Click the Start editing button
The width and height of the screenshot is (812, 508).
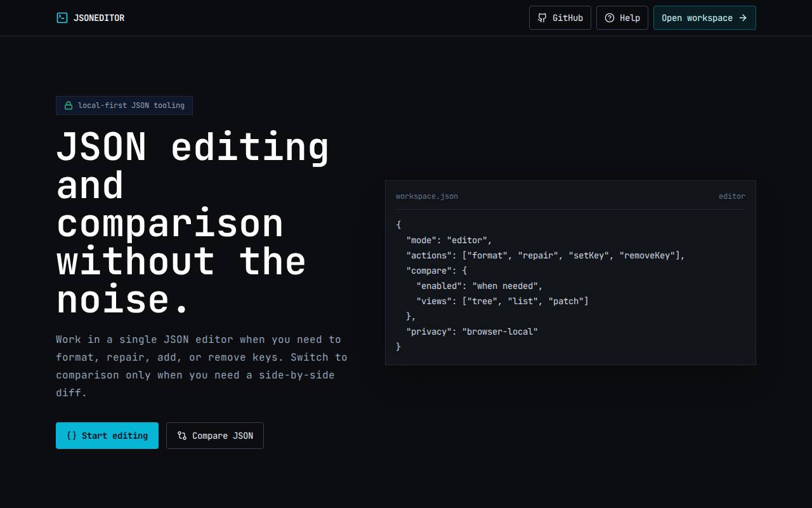(107, 436)
